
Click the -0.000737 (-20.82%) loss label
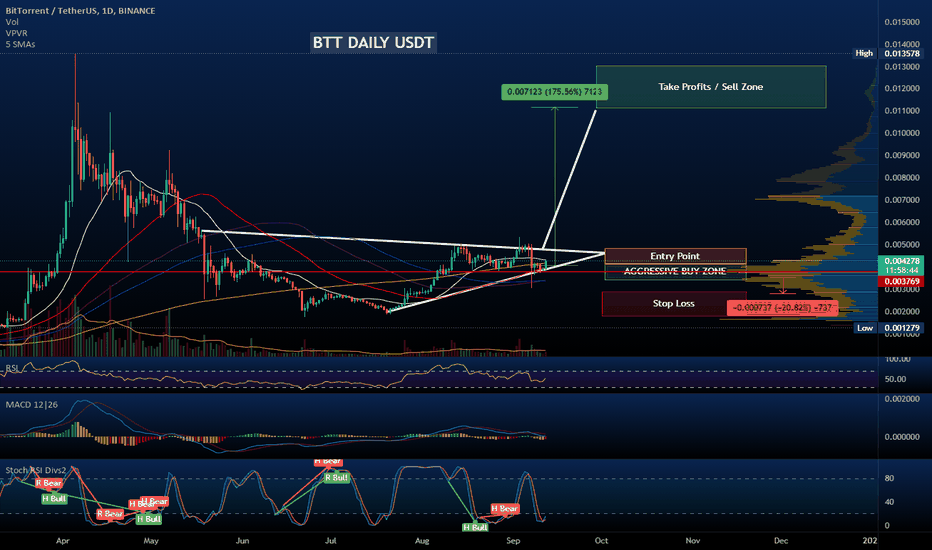pyautogui.click(x=782, y=308)
